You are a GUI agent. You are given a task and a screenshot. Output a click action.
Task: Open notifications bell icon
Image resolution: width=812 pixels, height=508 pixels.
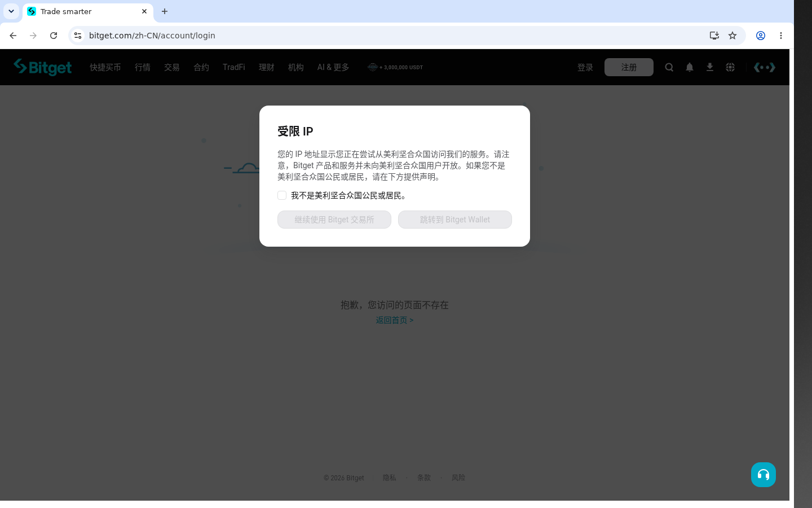pos(690,67)
